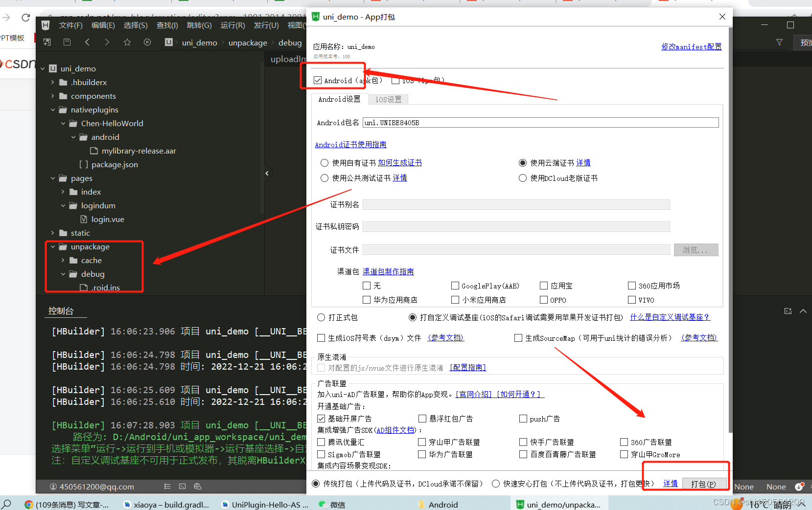This screenshot has width=812, height=510.
Task: Click the Run (play) icon in toolbar
Action: tap(147, 42)
